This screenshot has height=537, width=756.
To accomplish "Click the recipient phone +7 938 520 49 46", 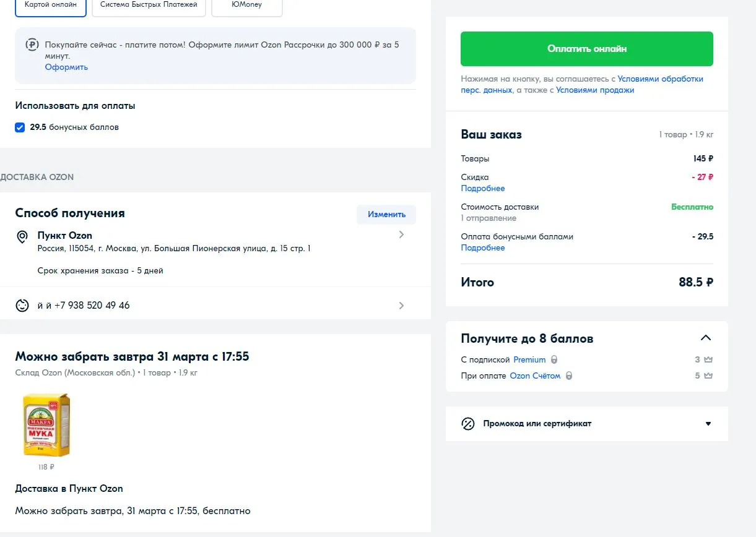I will (92, 306).
